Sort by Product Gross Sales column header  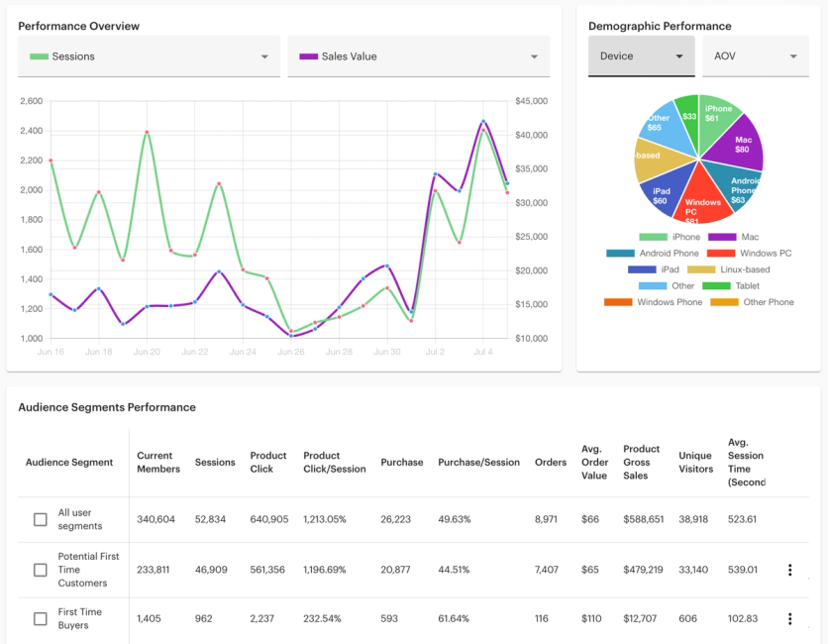[x=642, y=463]
